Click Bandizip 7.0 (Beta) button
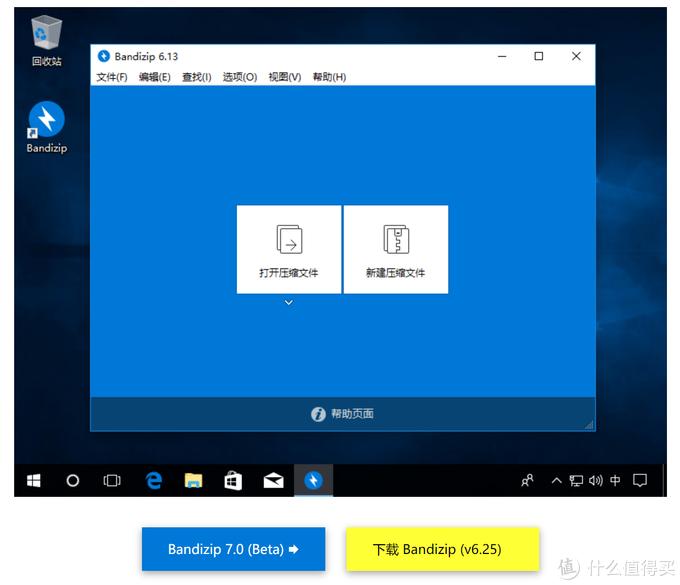 [x=233, y=549]
